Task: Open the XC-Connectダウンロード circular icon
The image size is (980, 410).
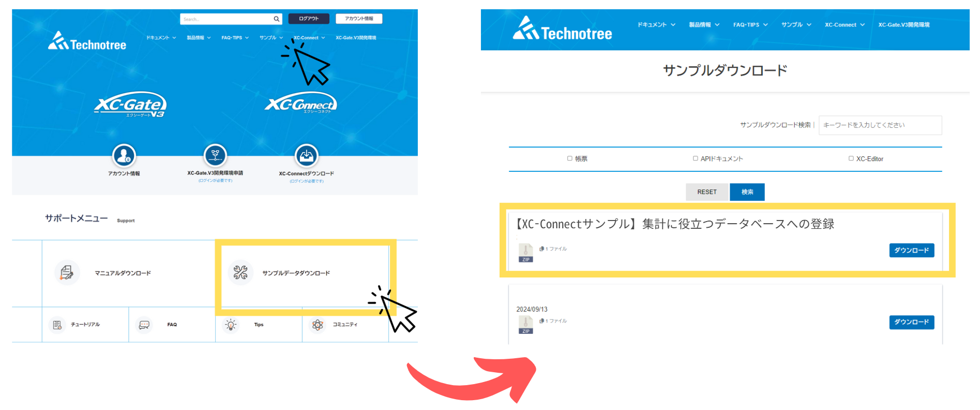Action: coord(307,155)
